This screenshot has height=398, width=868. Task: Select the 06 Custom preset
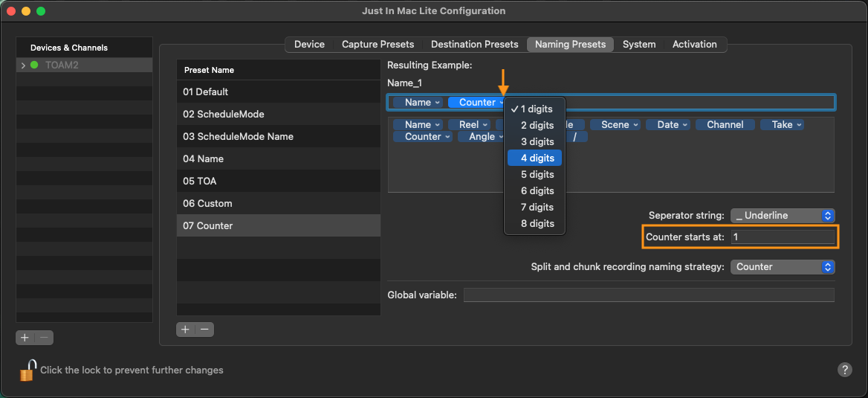pyautogui.click(x=279, y=203)
